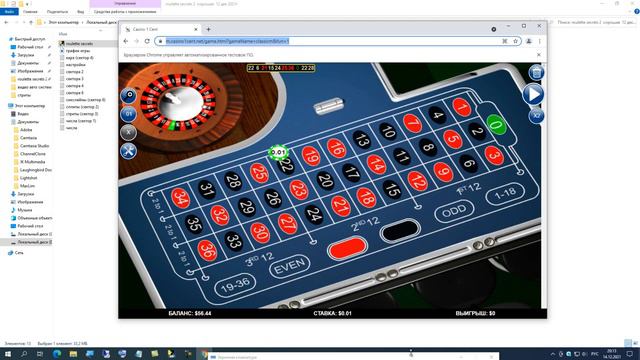Clear bets with the trash can icon
Screen dimensions: 640x360
coord(536,73)
